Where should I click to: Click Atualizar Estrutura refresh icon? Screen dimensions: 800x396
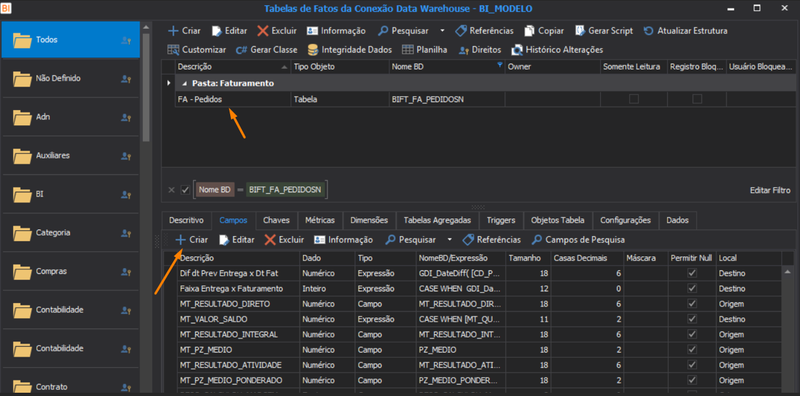(x=648, y=31)
